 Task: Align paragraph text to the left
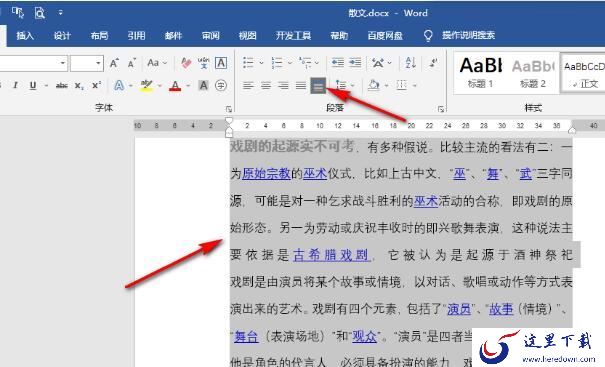(x=248, y=86)
